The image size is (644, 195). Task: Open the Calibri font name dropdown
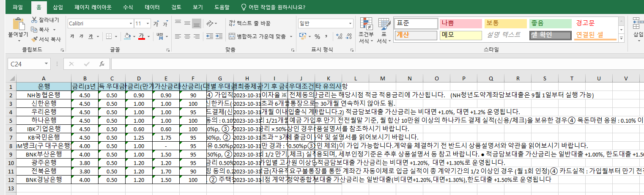click(x=130, y=23)
